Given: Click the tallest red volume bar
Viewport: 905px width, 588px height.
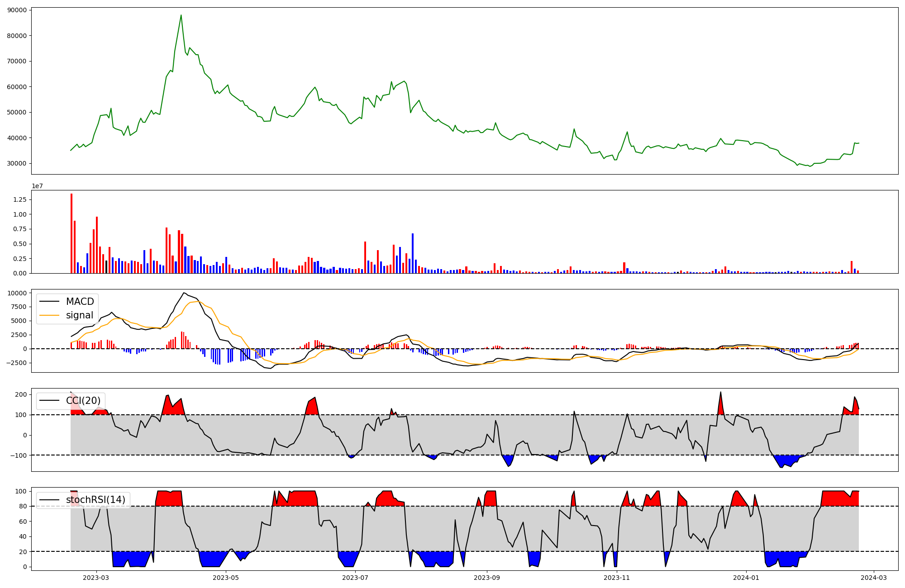Looking at the screenshot, I should pos(71,233).
